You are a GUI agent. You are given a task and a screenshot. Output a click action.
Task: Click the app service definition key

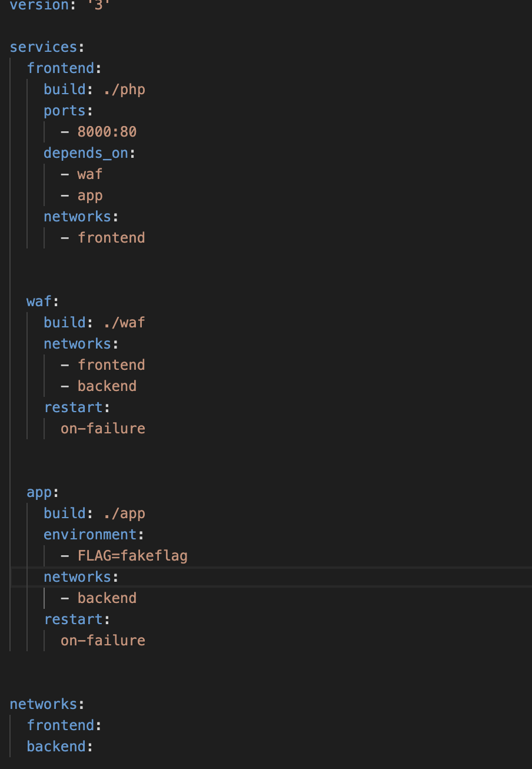[x=39, y=492]
